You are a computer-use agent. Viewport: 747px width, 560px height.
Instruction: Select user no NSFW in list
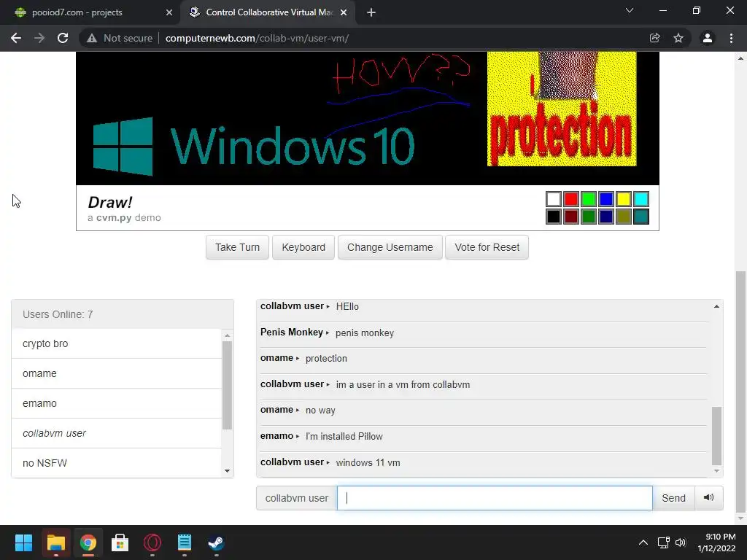pos(117,463)
